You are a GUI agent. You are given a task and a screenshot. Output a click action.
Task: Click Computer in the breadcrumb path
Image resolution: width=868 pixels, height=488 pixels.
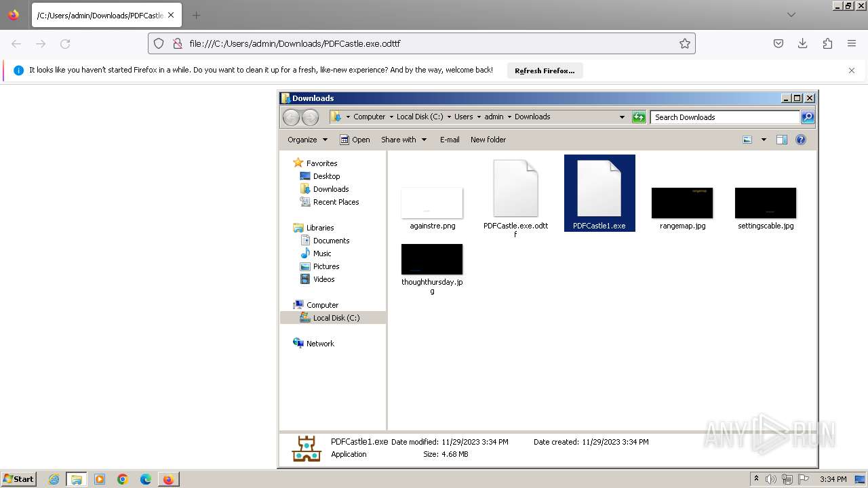pos(369,117)
